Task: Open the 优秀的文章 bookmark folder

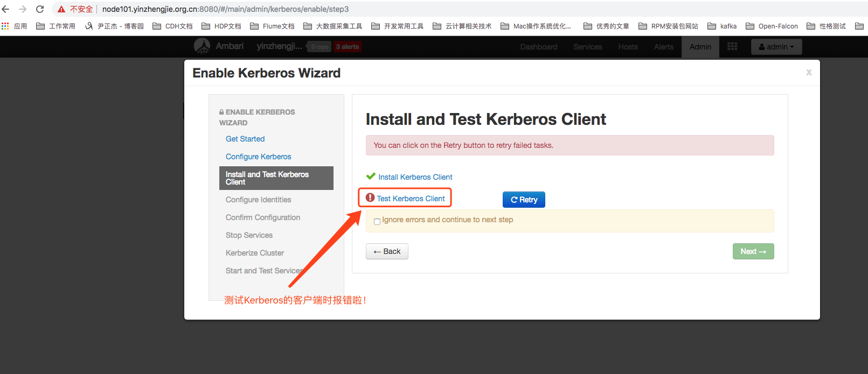Action: click(x=607, y=26)
